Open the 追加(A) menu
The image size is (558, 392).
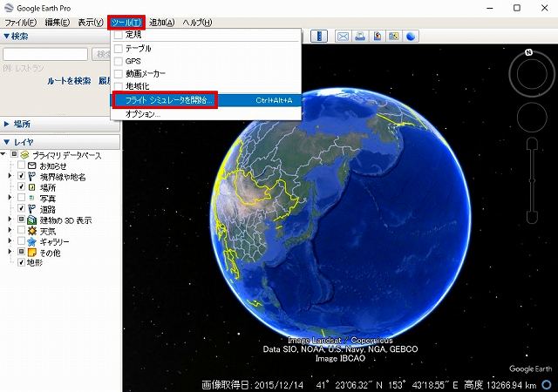[161, 23]
